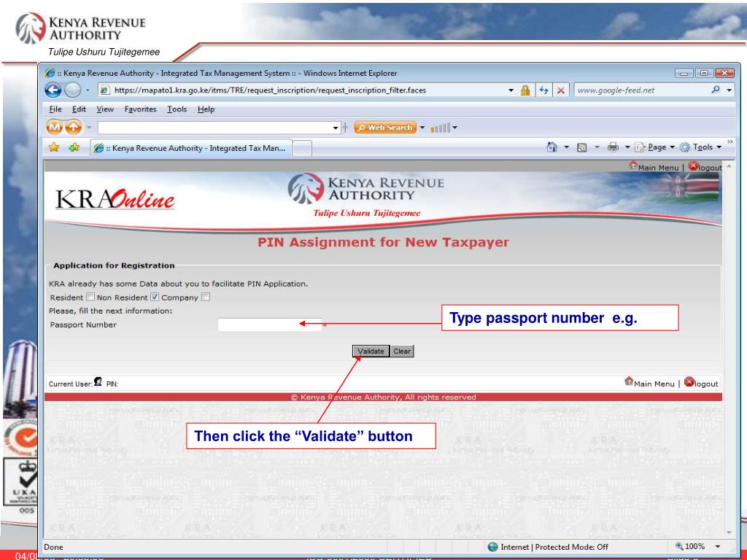747x560 pixels.
Task: Click the toolbar search text field
Action: (x=215, y=128)
